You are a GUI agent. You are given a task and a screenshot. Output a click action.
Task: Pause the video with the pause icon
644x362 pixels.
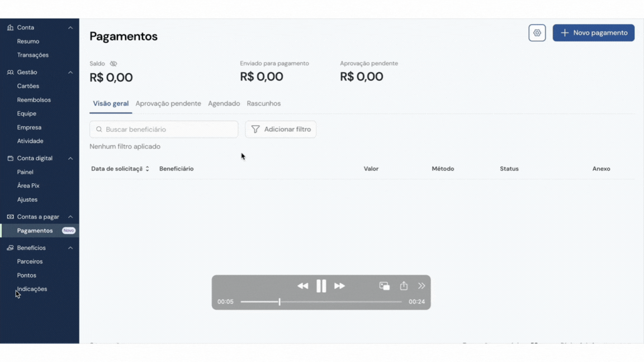click(x=321, y=286)
